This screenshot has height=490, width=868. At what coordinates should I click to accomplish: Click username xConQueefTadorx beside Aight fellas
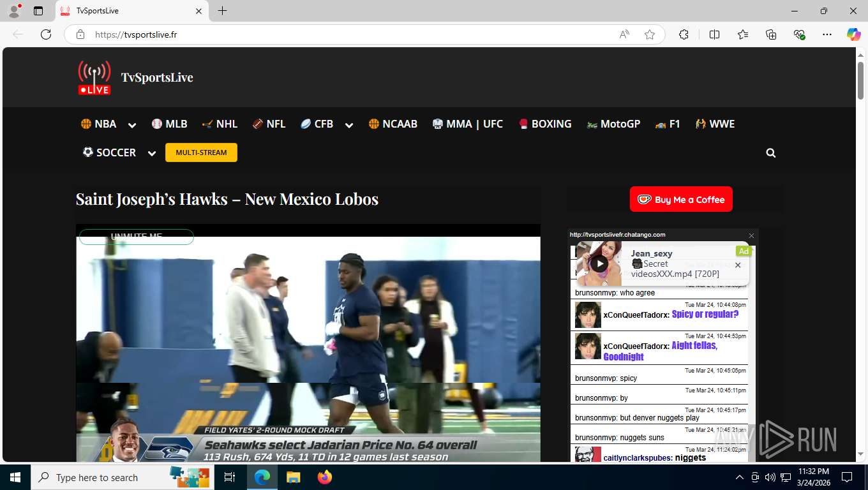click(x=636, y=346)
